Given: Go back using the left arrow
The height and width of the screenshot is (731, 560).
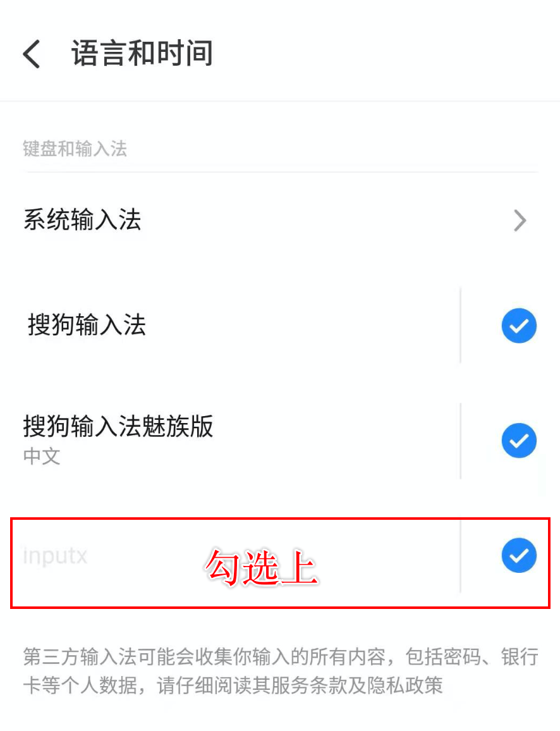Looking at the screenshot, I should tap(31, 54).
